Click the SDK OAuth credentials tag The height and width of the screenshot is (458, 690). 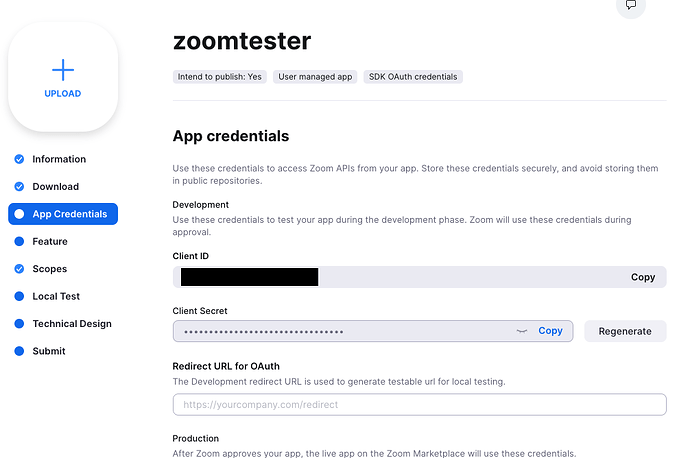click(x=414, y=76)
